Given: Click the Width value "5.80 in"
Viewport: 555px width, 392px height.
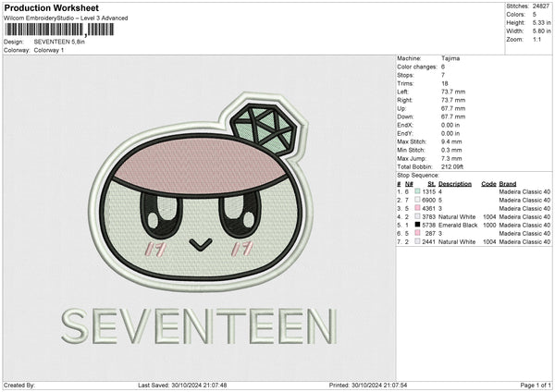Looking at the screenshot, I should coord(541,31).
